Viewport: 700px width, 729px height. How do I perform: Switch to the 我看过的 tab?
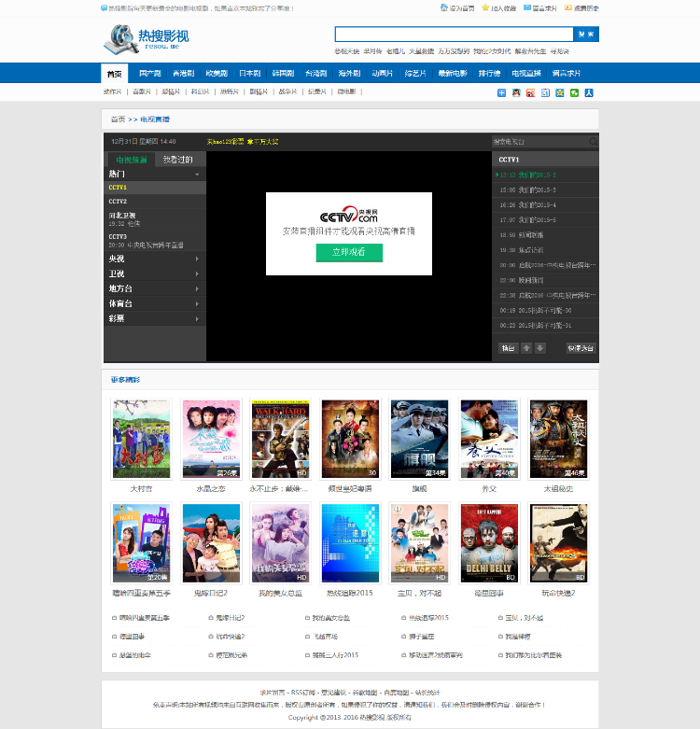tap(178, 160)
